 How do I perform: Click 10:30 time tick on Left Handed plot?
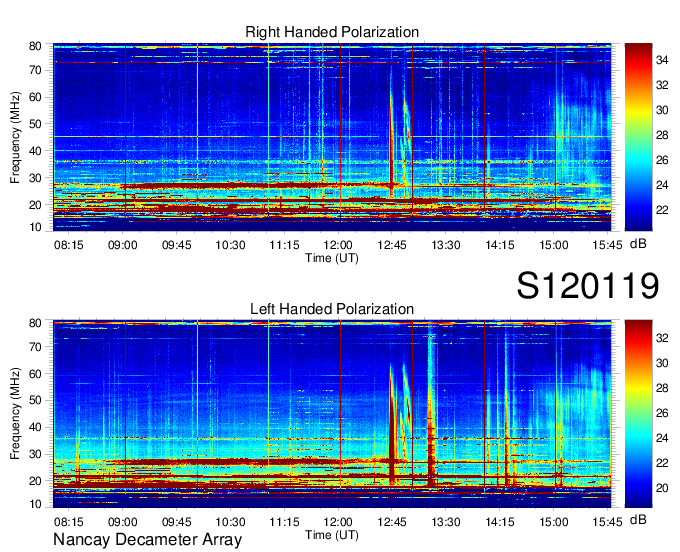pos(231,522)
